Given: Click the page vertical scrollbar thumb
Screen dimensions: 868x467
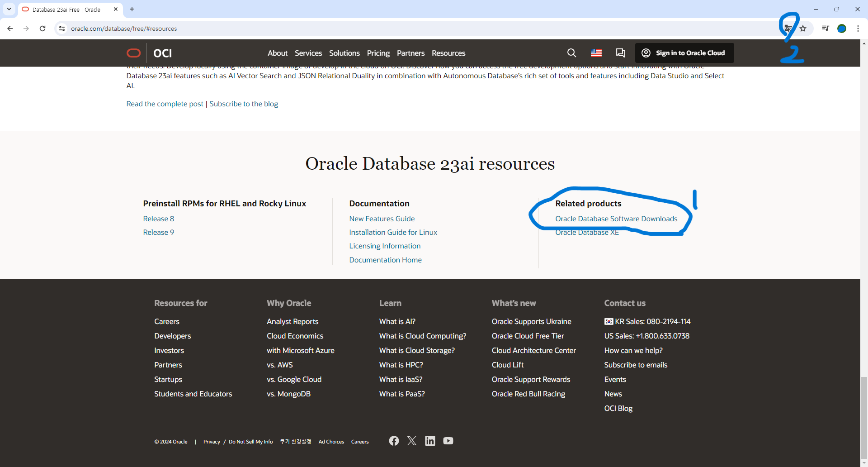Looking at the screenshot, I should (864, 418).
